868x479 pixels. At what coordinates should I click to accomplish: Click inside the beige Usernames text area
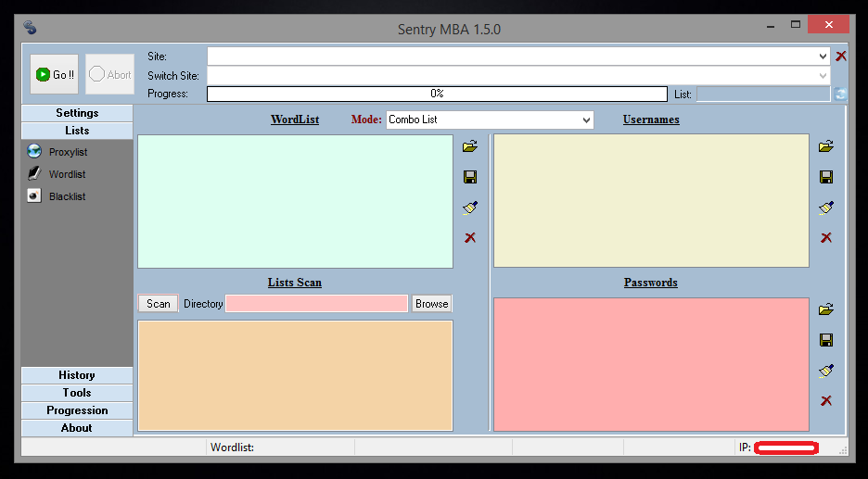pyautogui.click(x=651, y=201)
